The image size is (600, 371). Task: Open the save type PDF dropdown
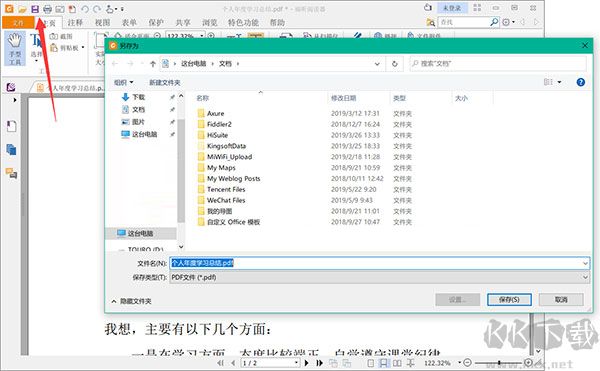coord(379,277)
